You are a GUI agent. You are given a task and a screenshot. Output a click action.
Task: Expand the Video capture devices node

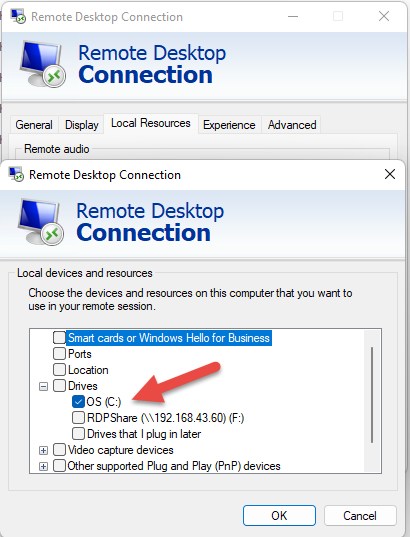43,450
